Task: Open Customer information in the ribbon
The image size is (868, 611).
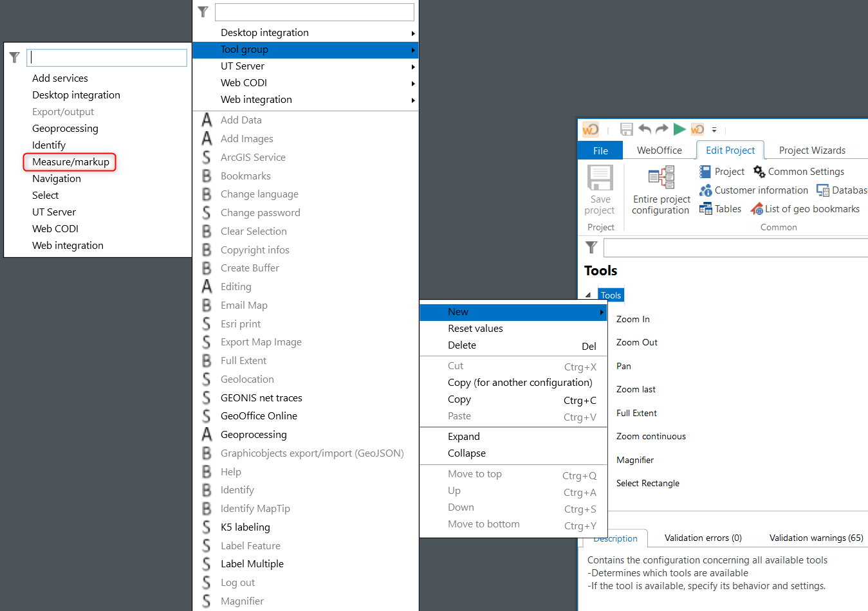Action: (753, 190)
